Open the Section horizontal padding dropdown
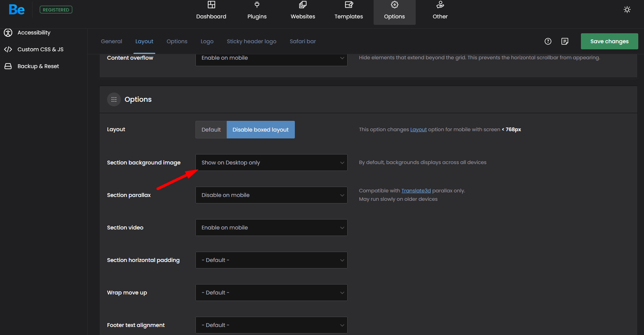Image resolution: width=644 pixels, height=335 pixels. click(x=272, y=260)
